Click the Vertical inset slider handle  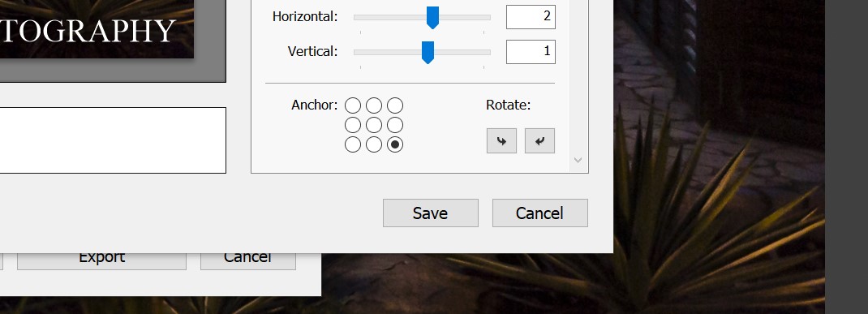428,53
